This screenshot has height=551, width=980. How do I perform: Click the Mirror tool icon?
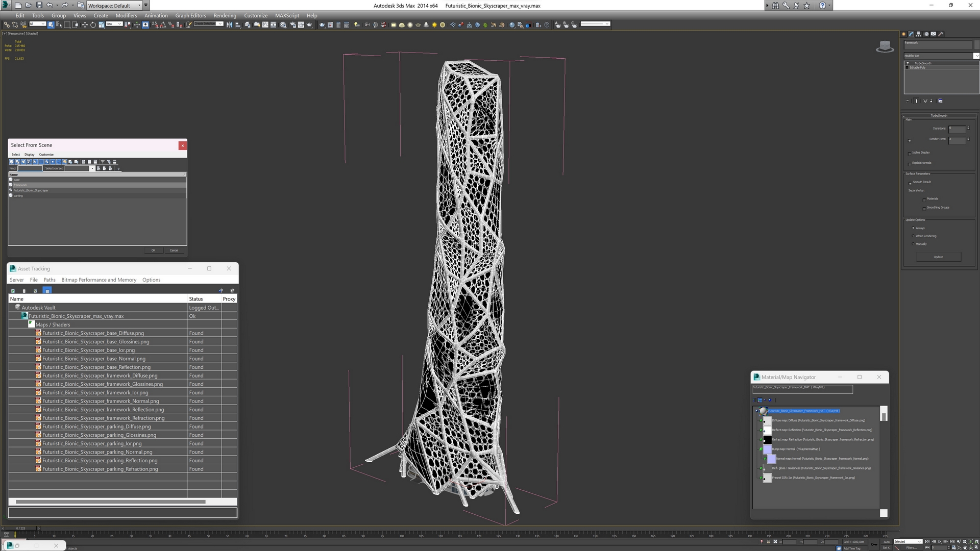[229, 24]
